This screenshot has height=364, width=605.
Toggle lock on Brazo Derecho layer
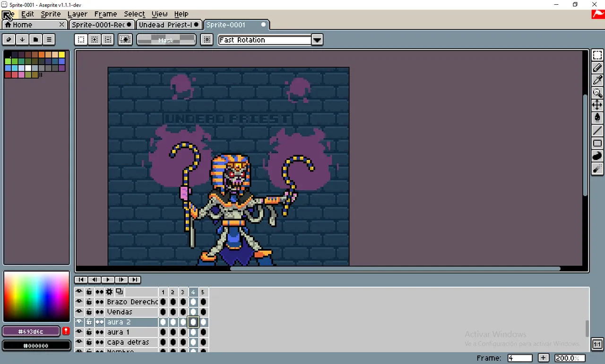click(89, 302)
